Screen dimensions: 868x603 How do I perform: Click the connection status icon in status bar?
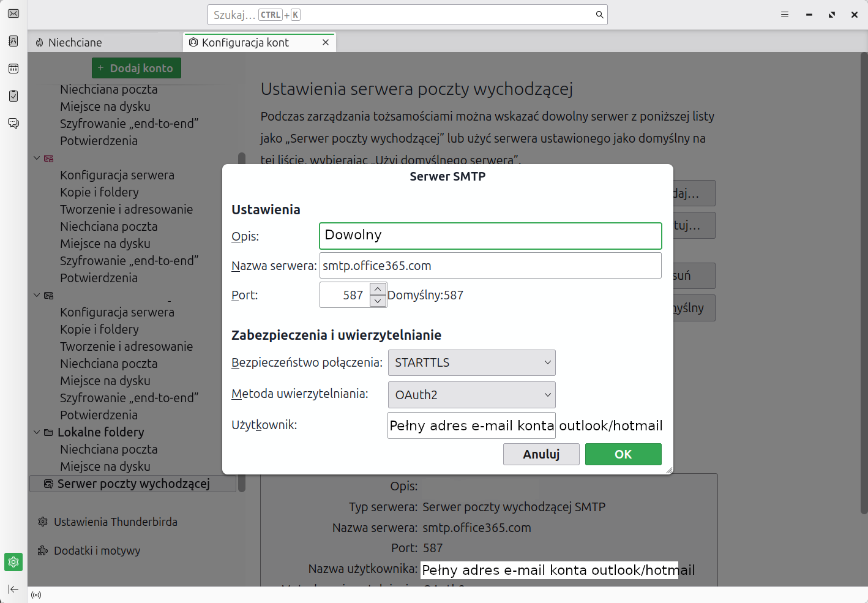coord(36,595)
